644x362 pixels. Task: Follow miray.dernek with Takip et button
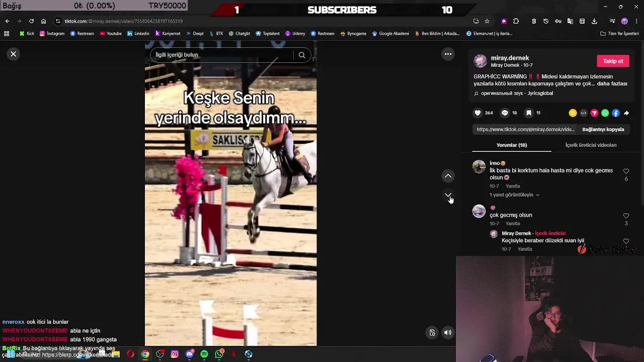613,61
